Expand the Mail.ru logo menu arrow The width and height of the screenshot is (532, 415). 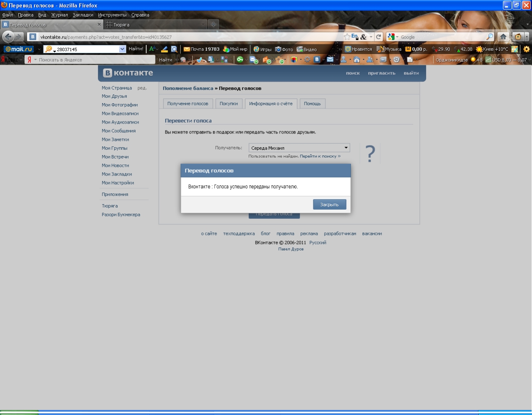(x=39, y=49)
